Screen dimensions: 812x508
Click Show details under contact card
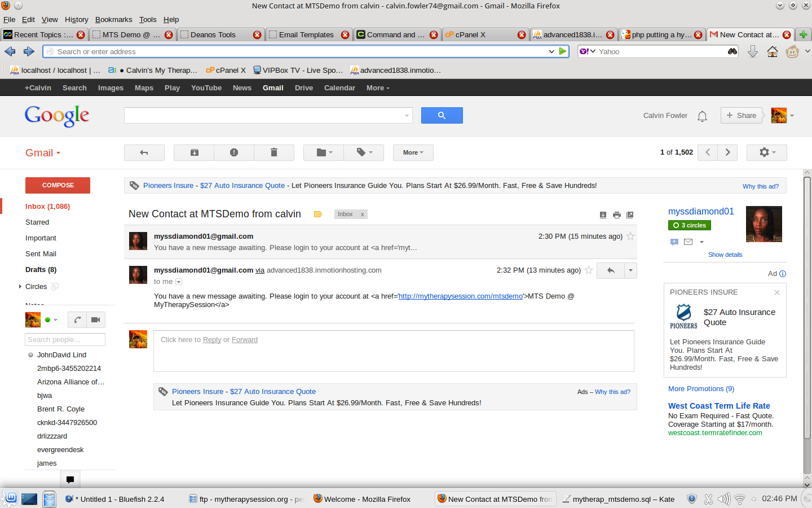point(725,255)
